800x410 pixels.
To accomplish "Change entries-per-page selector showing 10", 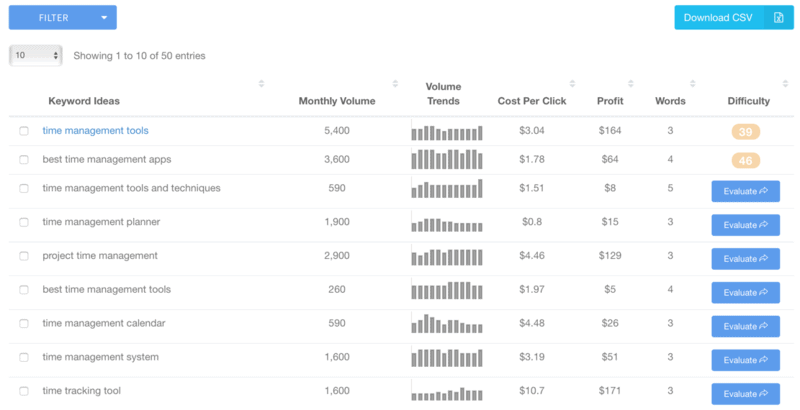I will (35, 56).
